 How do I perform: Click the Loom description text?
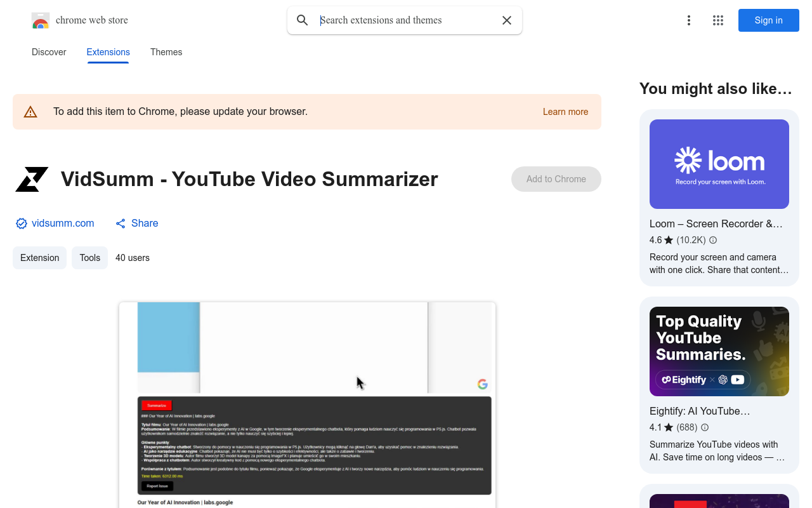point(719,264)
